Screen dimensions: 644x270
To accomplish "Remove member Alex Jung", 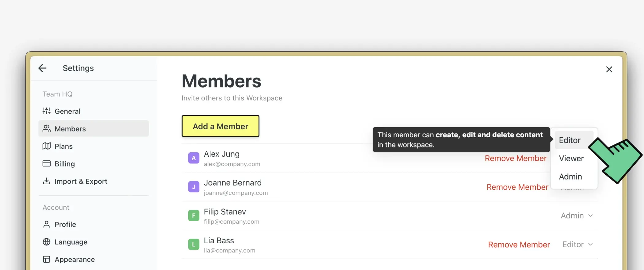I will pos(516,158).
